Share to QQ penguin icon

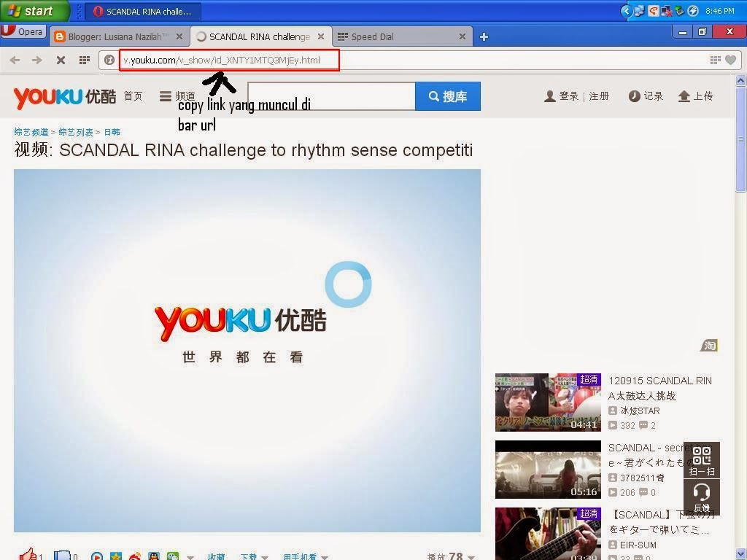tap(154, 556)
